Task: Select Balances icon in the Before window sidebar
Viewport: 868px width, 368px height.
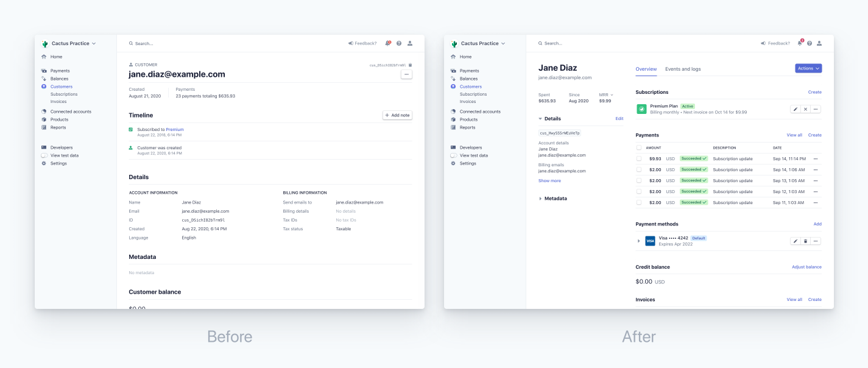Action: click(44, 79)
